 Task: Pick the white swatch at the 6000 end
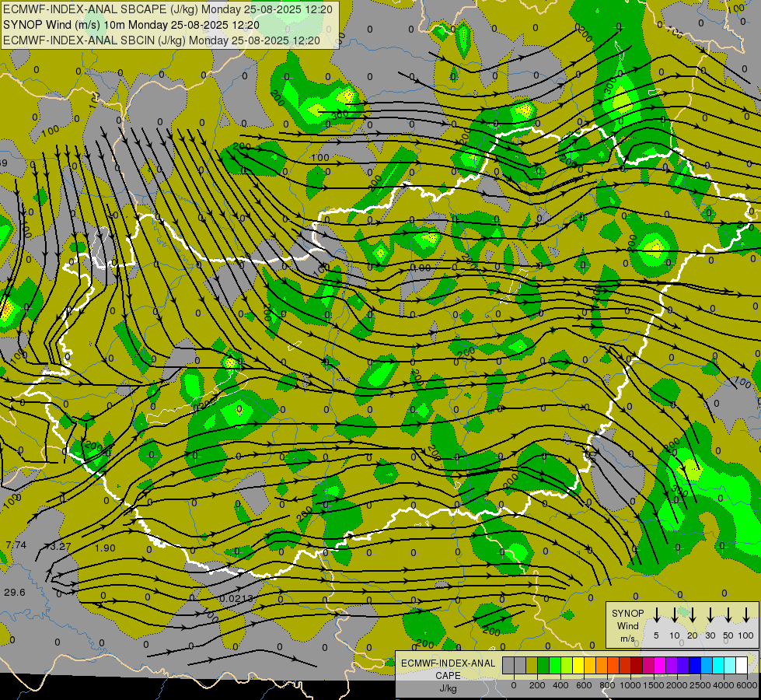click(742, 665)
